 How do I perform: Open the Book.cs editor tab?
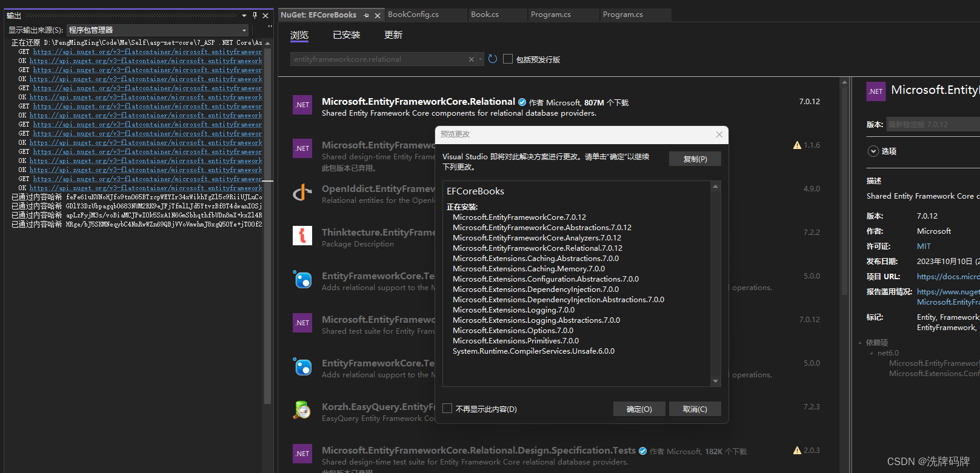pyautogui.click(x=485, y=15)
